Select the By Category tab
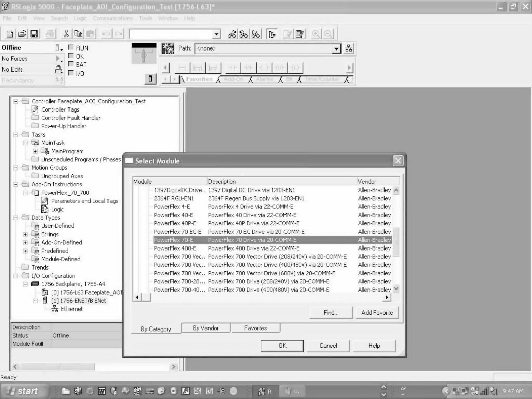 [x=156, y=329]
